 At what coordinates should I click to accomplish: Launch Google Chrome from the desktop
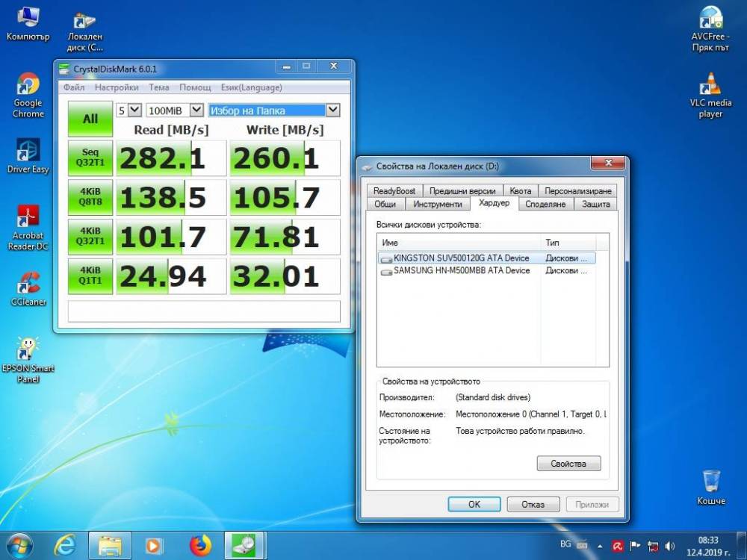pyautogui.click(x=28, y=96)
